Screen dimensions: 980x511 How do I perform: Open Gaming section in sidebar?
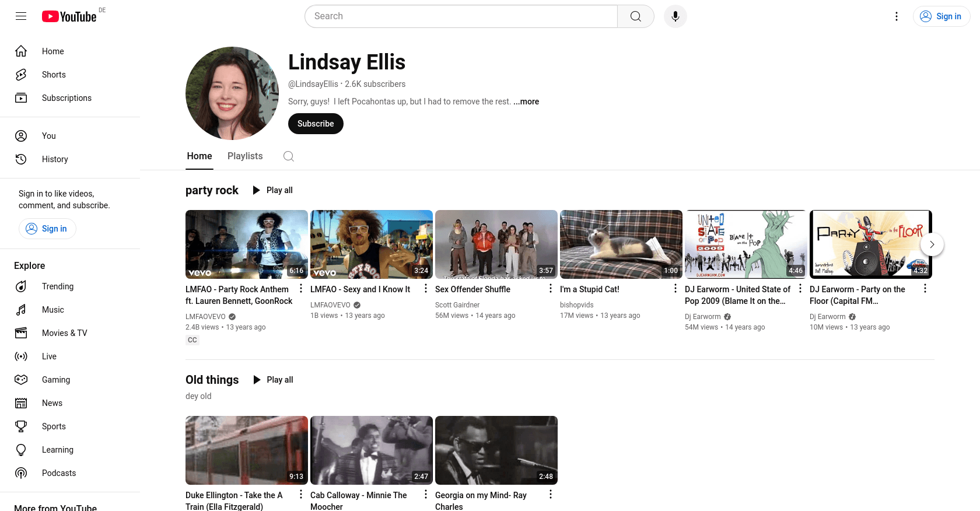(x=55, y=380)
